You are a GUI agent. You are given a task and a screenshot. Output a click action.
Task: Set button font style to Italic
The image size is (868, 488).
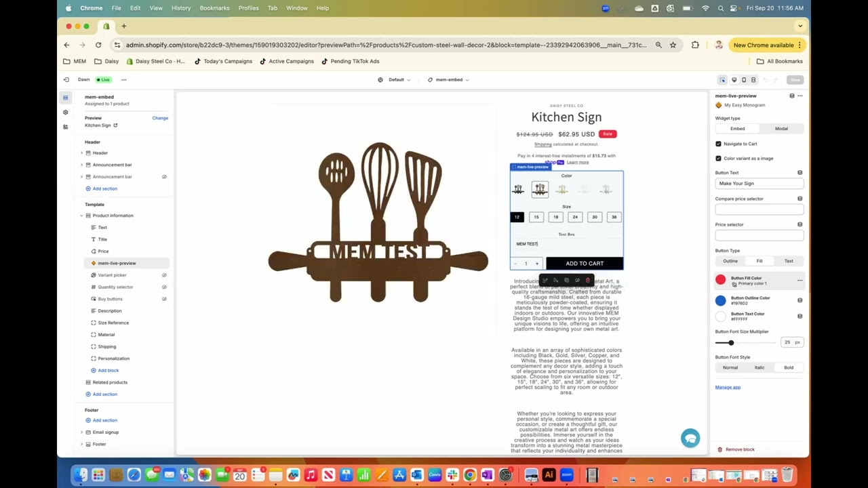(759, 367)
